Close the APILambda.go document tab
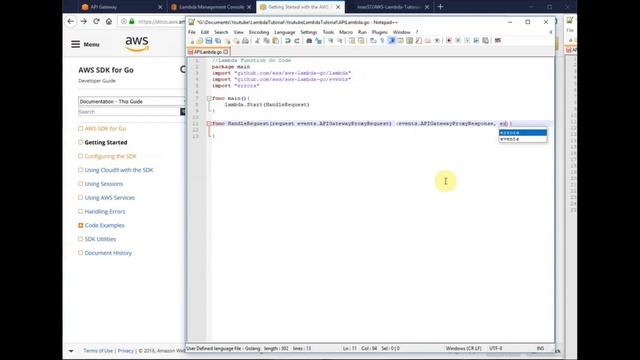The image size is (640, 360). pyautogui.click(x=226, y=52)
